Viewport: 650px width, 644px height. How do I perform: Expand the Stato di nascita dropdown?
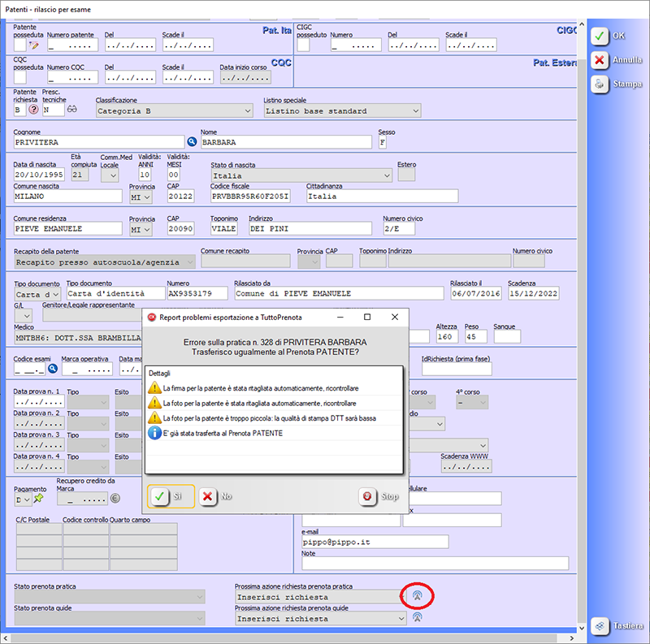(301, 175)
